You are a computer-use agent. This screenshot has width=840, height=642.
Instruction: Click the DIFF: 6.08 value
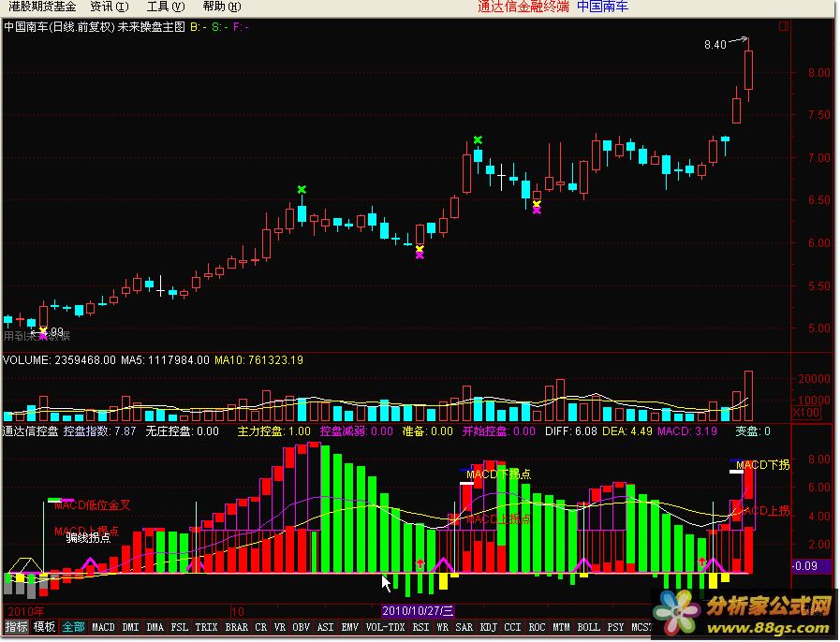[571, 431]
